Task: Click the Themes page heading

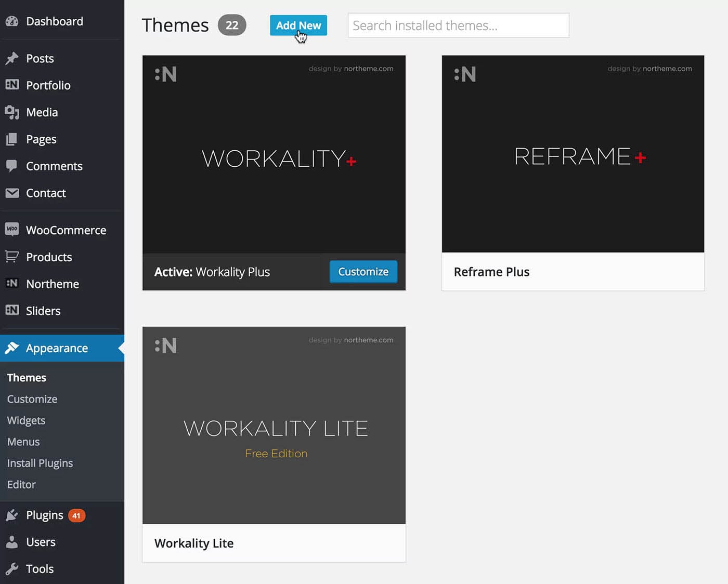Action: coord(175,25)
